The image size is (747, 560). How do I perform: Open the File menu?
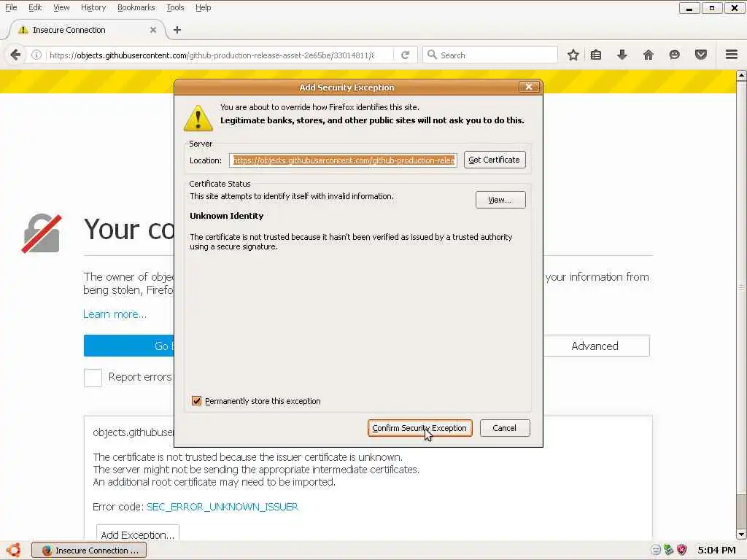coord(11,7)
